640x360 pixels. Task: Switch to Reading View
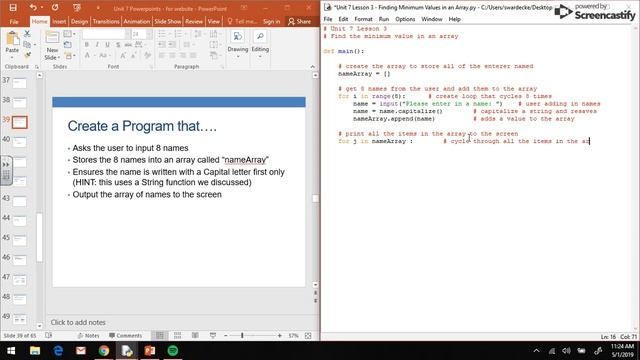tap(195, 336)
